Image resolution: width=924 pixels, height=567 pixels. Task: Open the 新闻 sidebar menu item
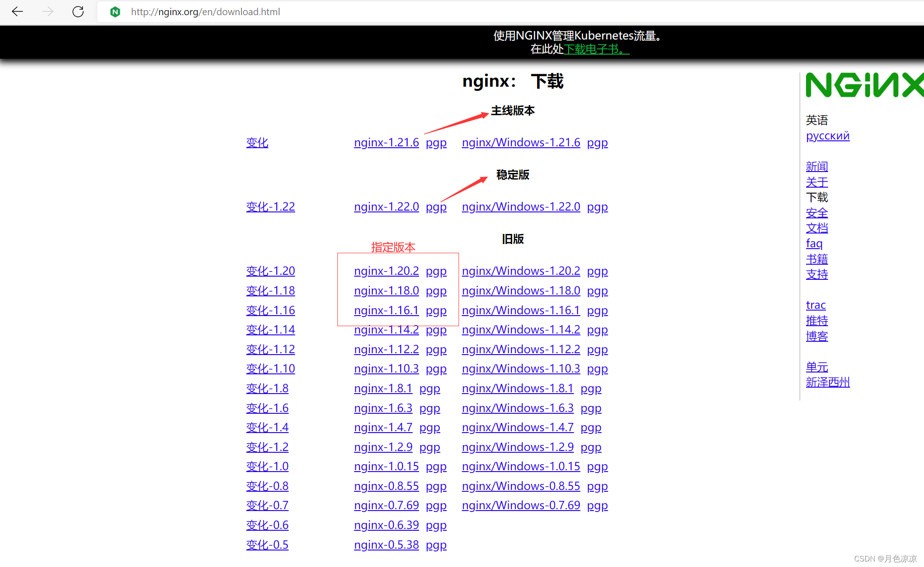point(817,167)
